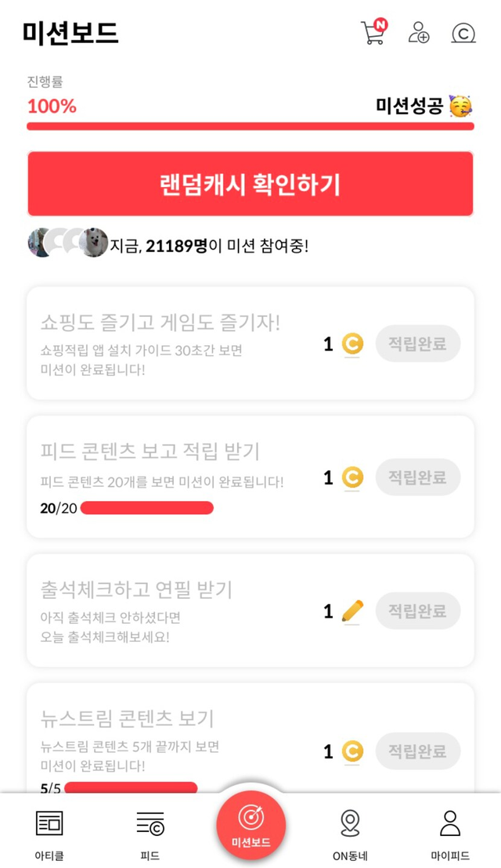Screen dimensions: 501x868
Task: Tap the pencil reward icon
Action: [x=353, y=610]
